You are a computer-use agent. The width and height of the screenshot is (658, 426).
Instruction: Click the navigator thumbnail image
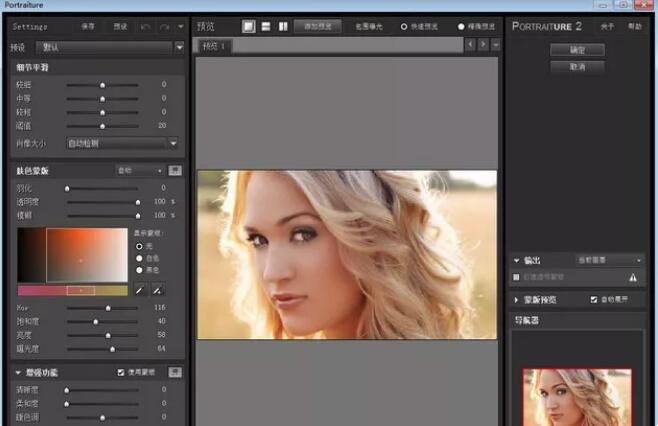[x=577, y=396]
